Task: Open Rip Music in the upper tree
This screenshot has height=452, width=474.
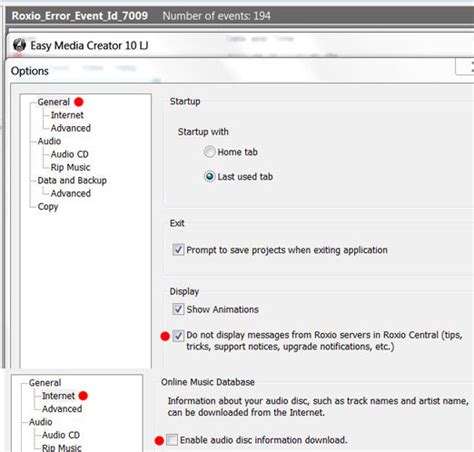Action: coord(70,167)
